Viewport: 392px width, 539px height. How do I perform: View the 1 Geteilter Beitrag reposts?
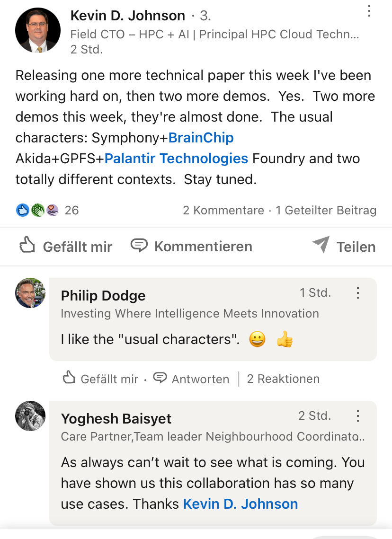pos(326,211)
